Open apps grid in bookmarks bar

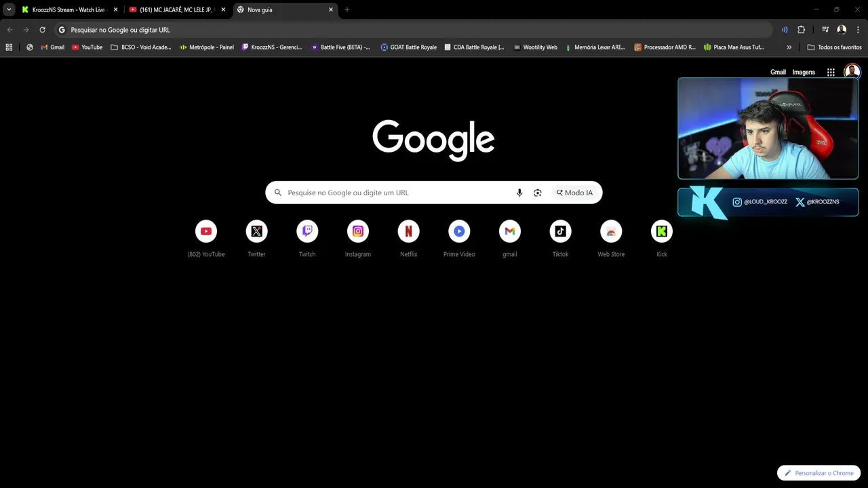[x=9, y=47]
